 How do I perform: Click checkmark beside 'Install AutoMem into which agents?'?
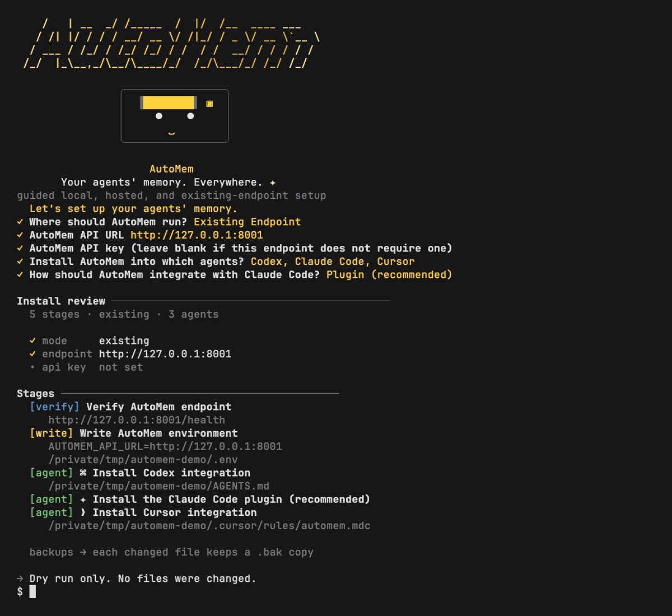[x=20, y=262]
